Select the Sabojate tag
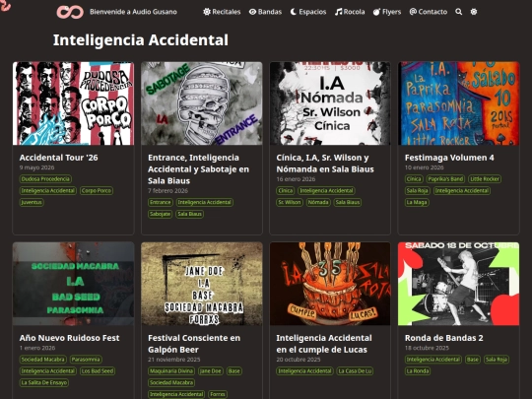The height and width of the screenshot is (399, 532). (161, 214)
